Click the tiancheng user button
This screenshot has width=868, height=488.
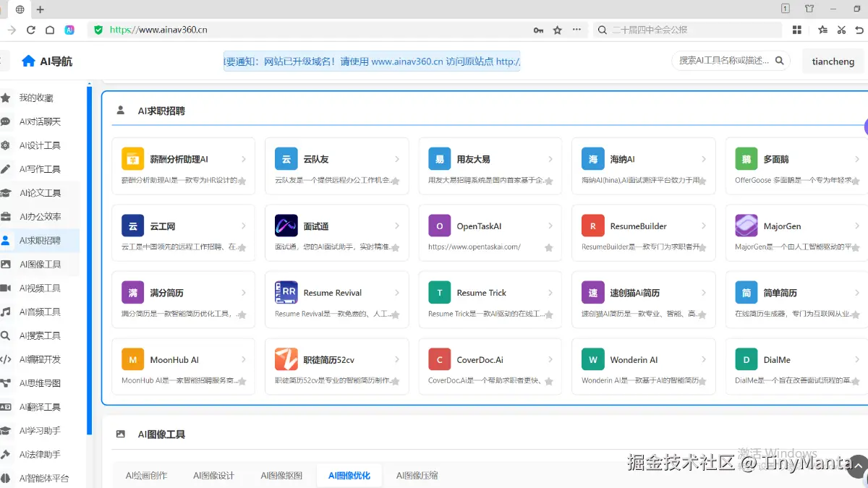833,61
